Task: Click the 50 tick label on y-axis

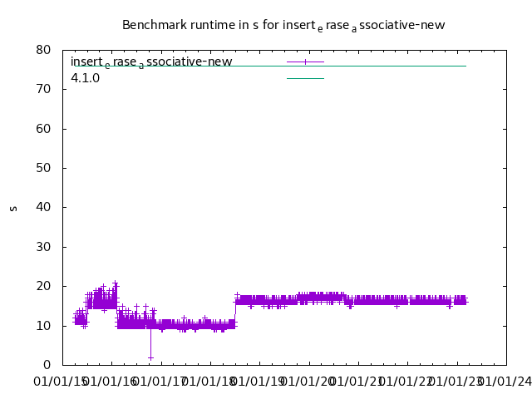Action: [x=45, y=168]
